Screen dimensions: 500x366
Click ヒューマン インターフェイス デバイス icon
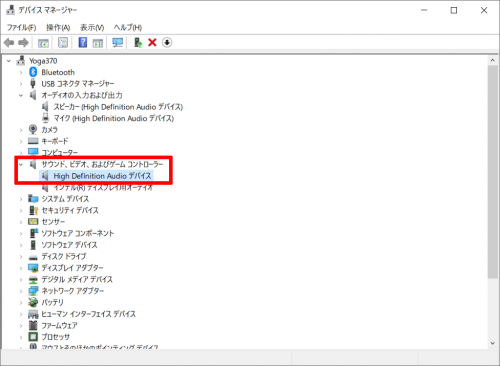pyautogui.click(x=33, y=314)
